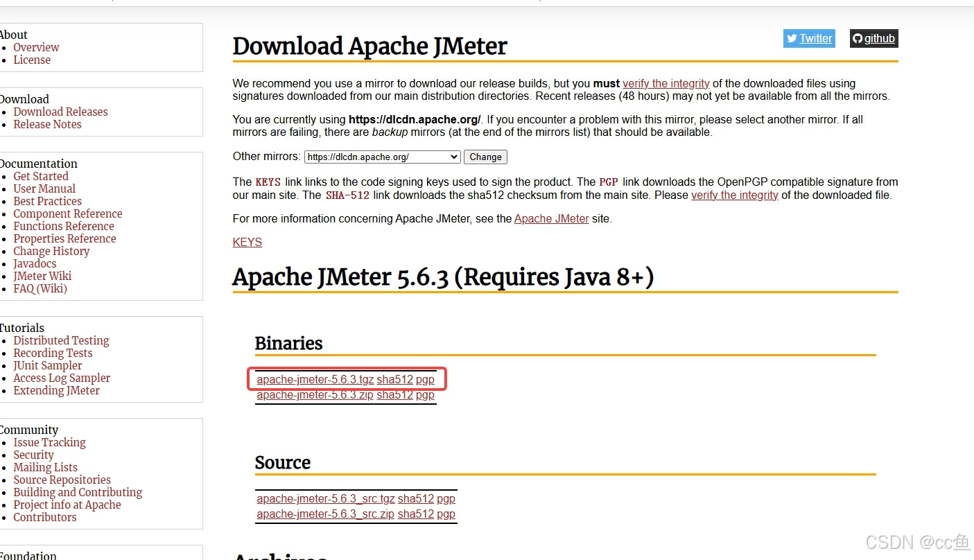This screenshot has width=974, height=560.
Task: Open Building and Contributing link
Action: [78, 493]
